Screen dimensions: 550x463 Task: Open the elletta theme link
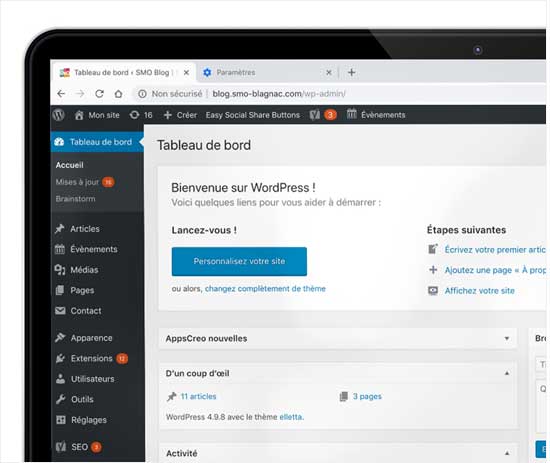[x=291, y=417]
